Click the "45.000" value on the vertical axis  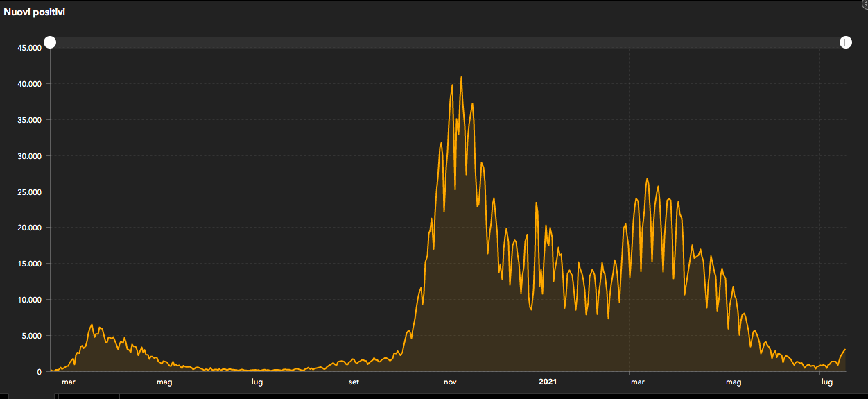(31, 48)
